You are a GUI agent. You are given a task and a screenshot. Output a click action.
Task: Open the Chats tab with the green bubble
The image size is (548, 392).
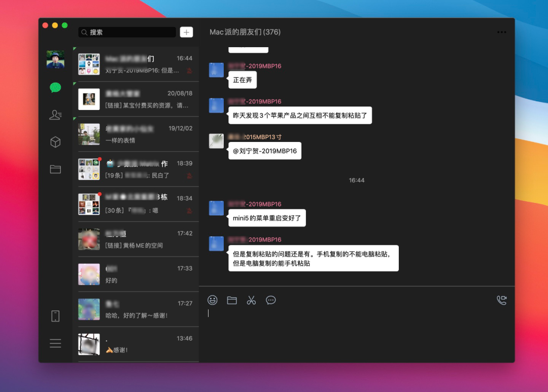[x=55, y=87]
